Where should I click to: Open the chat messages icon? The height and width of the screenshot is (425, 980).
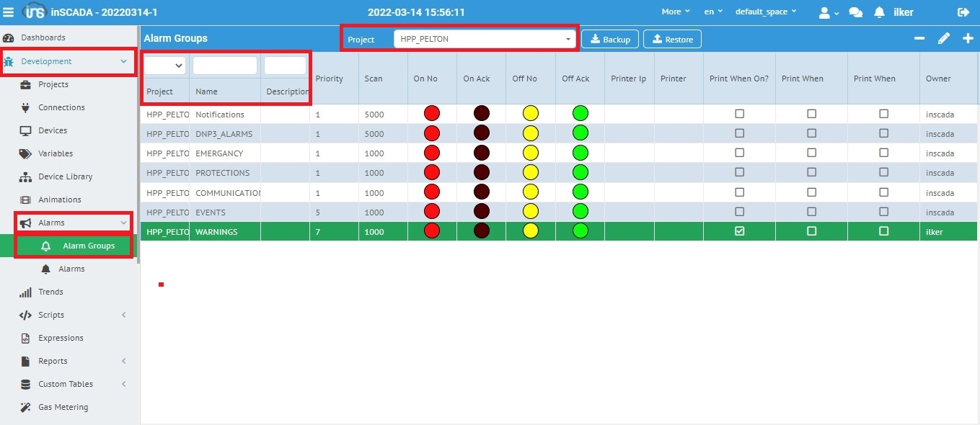856,12
